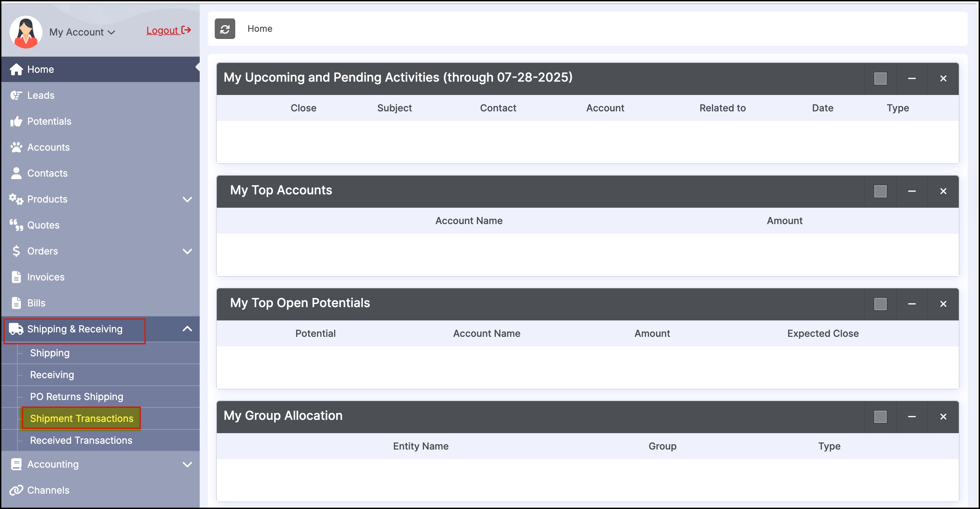980x509 pixels.
Task: Open Quotes in the navigation
Action: pos(101,225)
